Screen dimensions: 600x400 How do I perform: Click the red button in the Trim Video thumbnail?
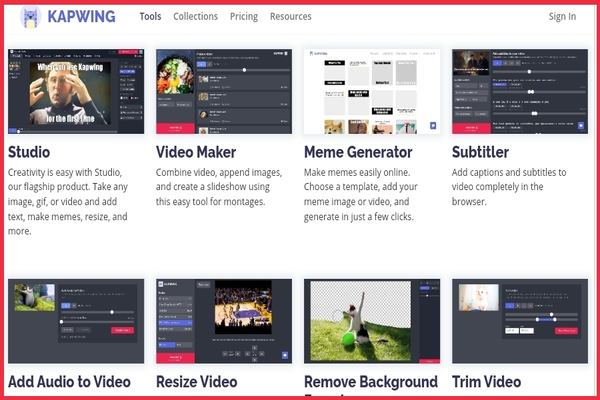566,331
